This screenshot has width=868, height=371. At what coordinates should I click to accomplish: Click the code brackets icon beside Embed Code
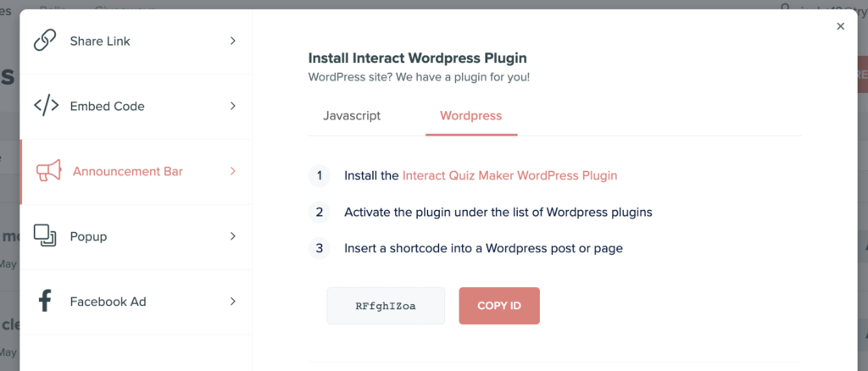[x=47, y=106]
